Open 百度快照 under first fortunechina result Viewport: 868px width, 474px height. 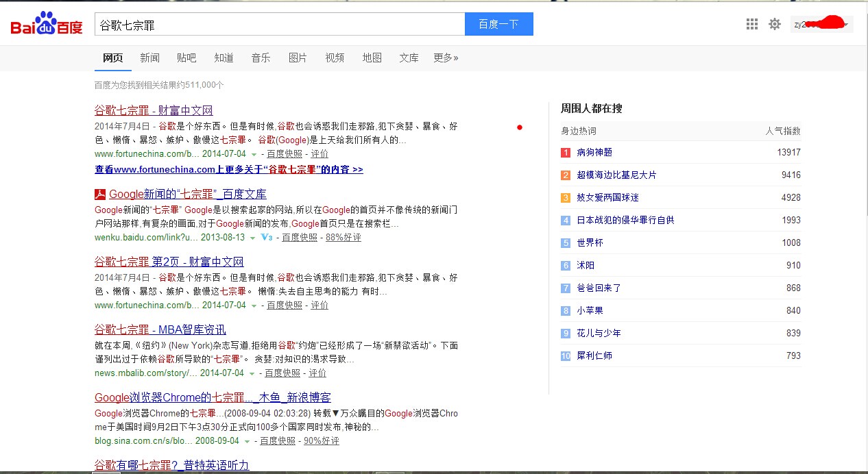[285, 154]
